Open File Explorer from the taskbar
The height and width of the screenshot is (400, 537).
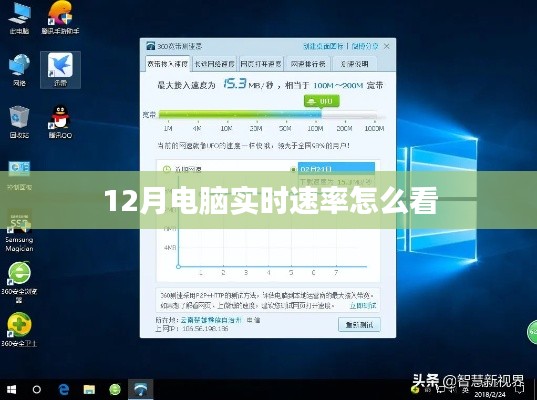(x=89, y=390)
